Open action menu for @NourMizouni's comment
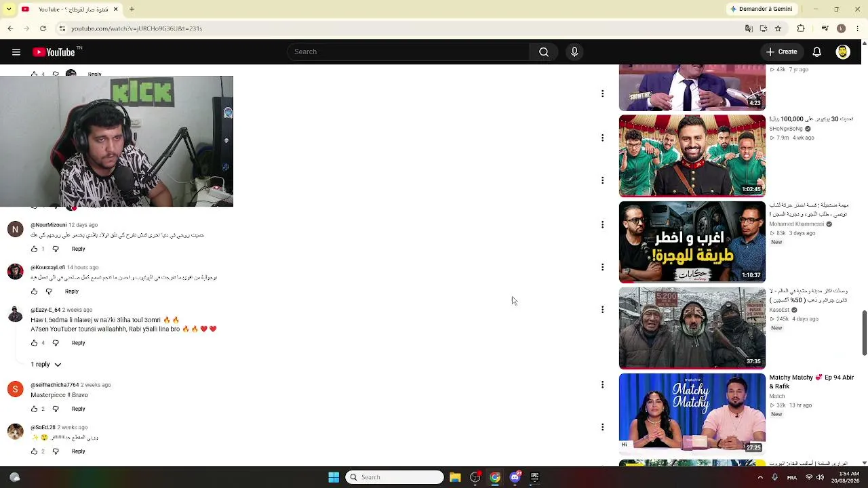 [x=602, y=224]
